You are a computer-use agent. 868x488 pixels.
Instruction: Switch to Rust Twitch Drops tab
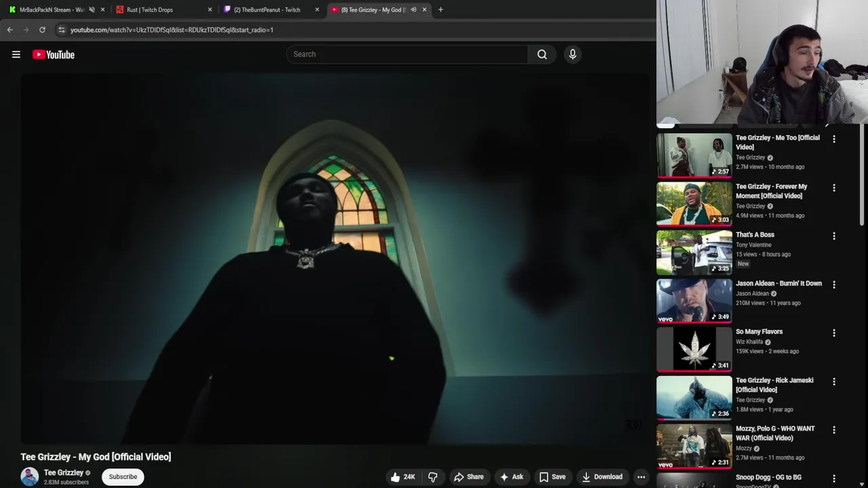click(x=150, y=9)
